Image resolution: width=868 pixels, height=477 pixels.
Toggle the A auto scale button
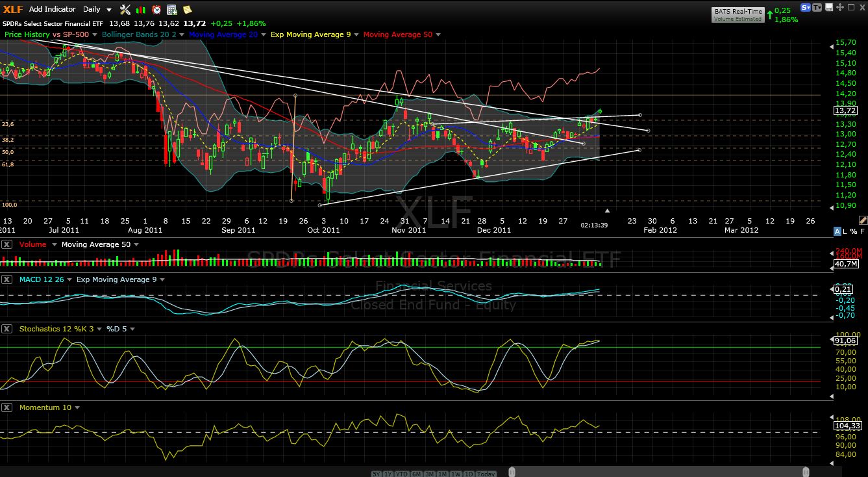click(x=837, y=231)
